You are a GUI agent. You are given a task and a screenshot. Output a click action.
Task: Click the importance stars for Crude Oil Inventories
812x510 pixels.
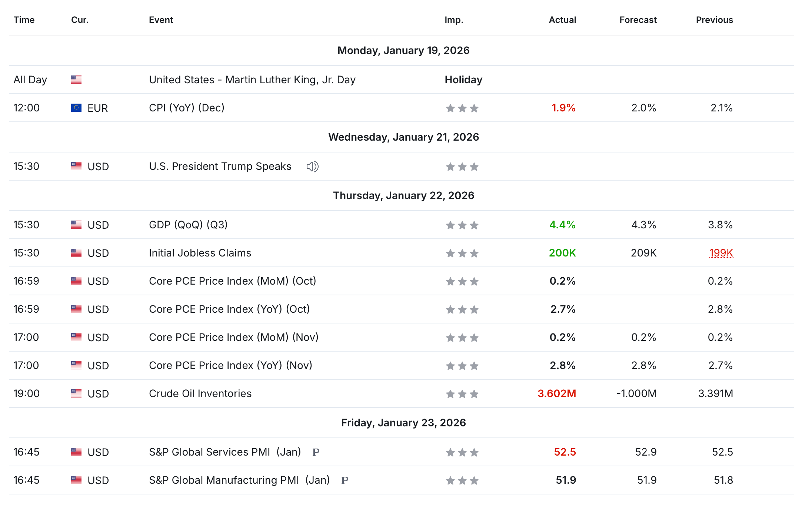pos(462,394)
